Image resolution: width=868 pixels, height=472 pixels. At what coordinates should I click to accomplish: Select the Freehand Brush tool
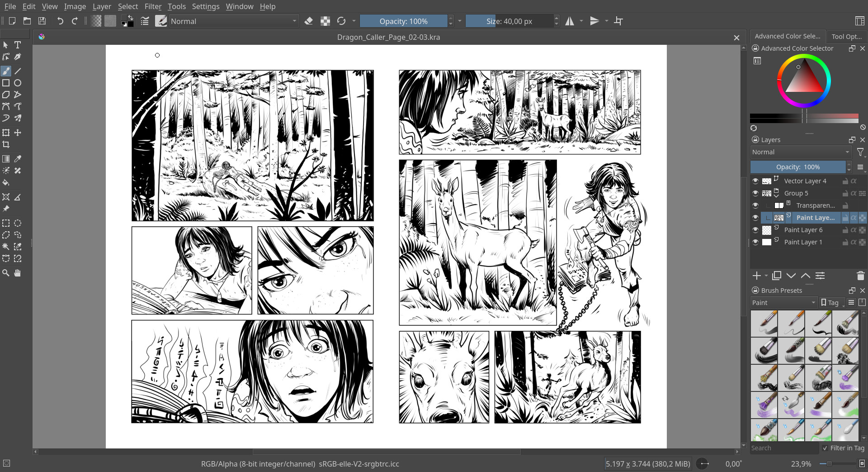tap(6, 71)
